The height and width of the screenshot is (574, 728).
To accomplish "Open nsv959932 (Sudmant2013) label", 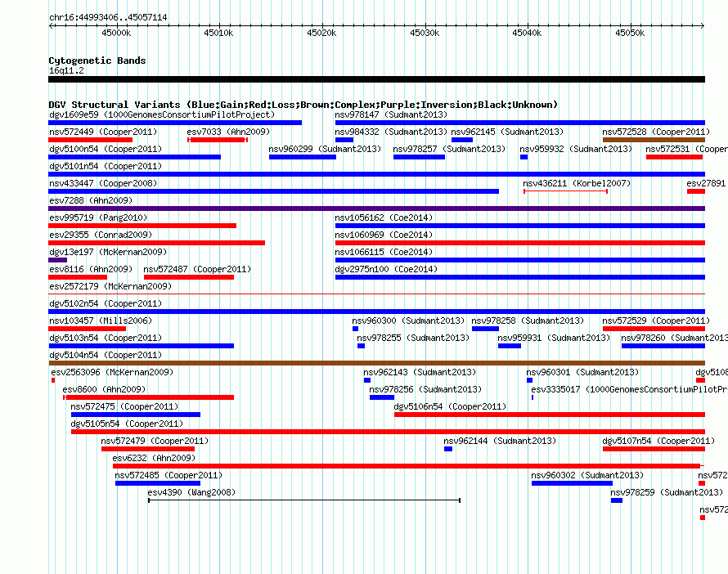I will pos(576,149).
